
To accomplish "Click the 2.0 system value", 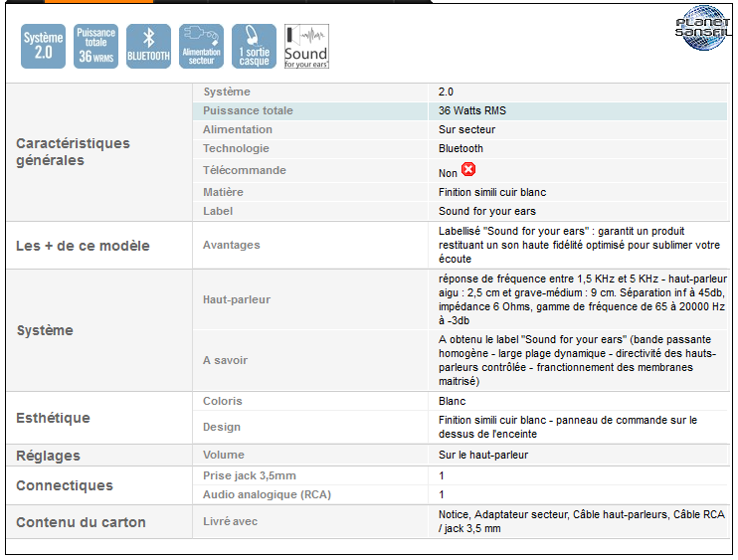I will (446, 92).
